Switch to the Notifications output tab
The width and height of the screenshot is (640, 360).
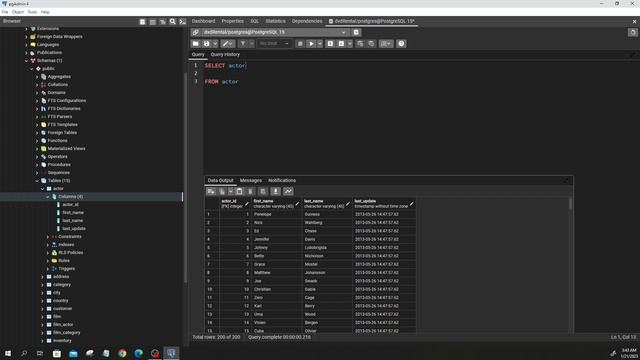tap(282, 180)
